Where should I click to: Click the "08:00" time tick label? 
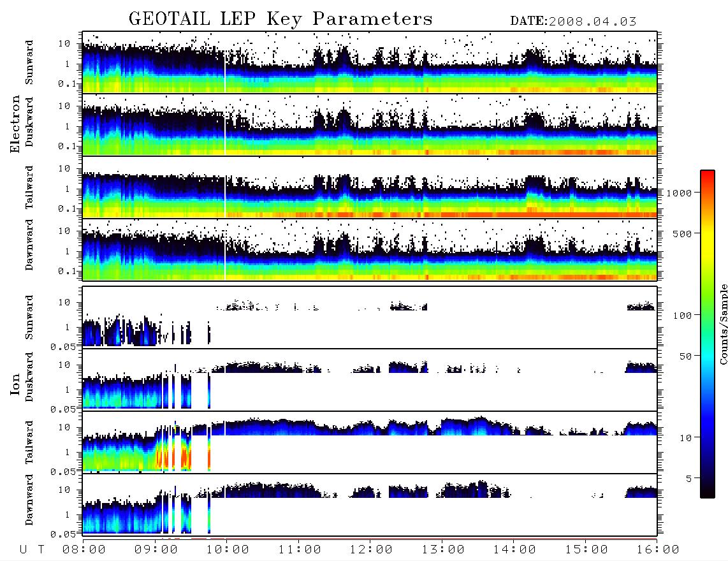[84, 550]
